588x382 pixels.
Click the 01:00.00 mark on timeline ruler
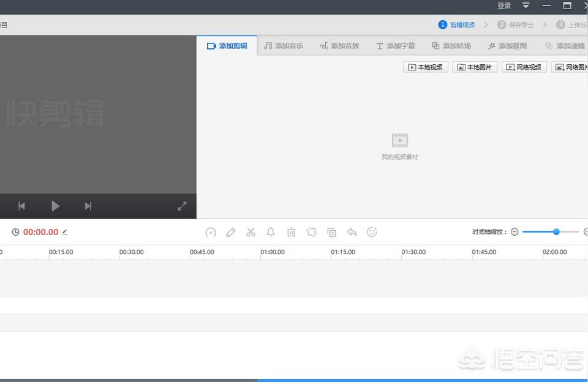(x=273, y=252)
